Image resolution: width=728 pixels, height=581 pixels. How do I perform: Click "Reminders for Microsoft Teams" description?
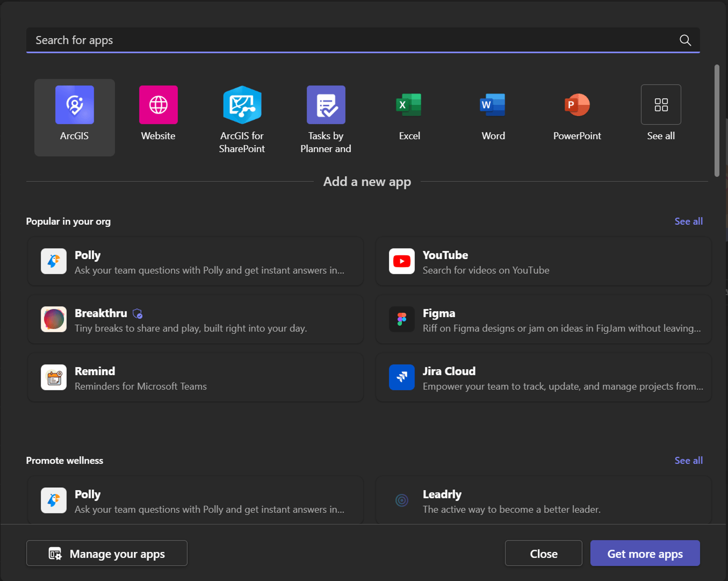pos(141,386)
